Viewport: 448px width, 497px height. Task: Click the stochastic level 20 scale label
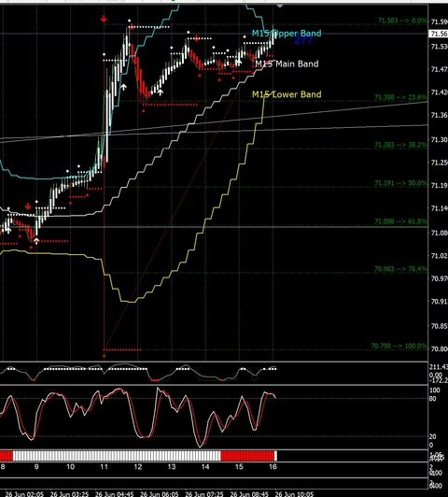click(433, 437)
